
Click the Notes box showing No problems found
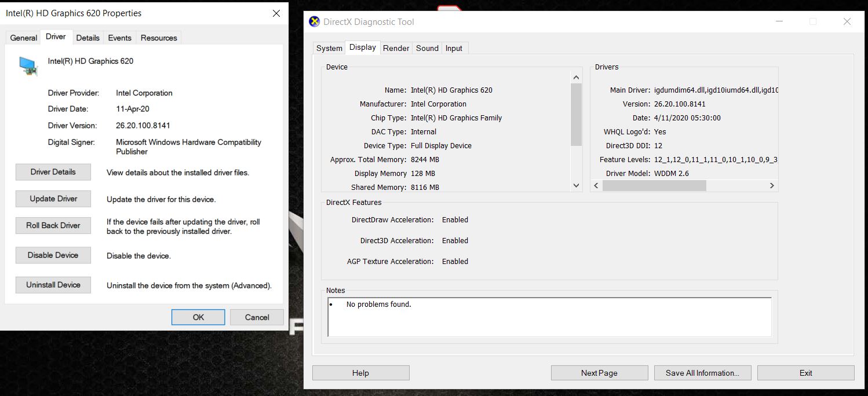[549, 317]
